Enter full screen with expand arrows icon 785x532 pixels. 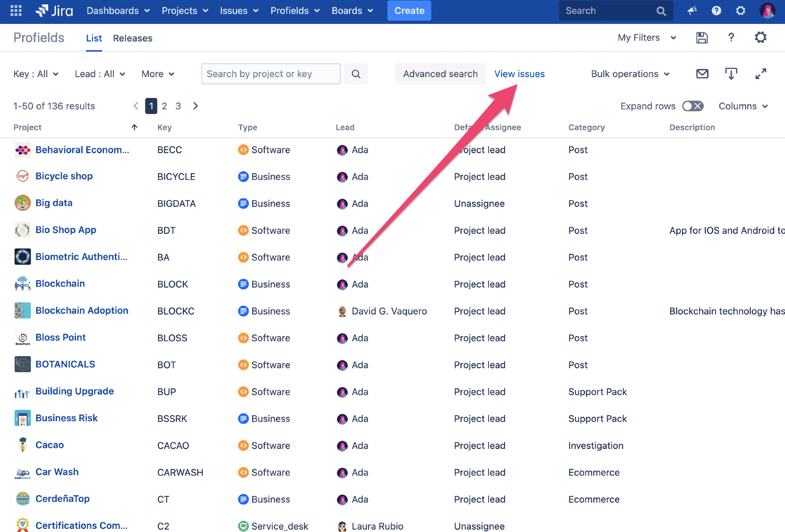761,74
